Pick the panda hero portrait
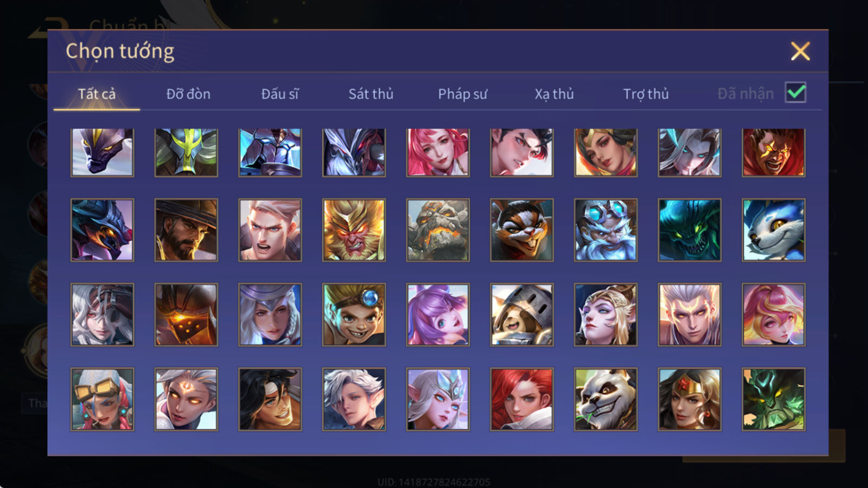This screenshot has height=488, width=868. click(x=605, y=399)
